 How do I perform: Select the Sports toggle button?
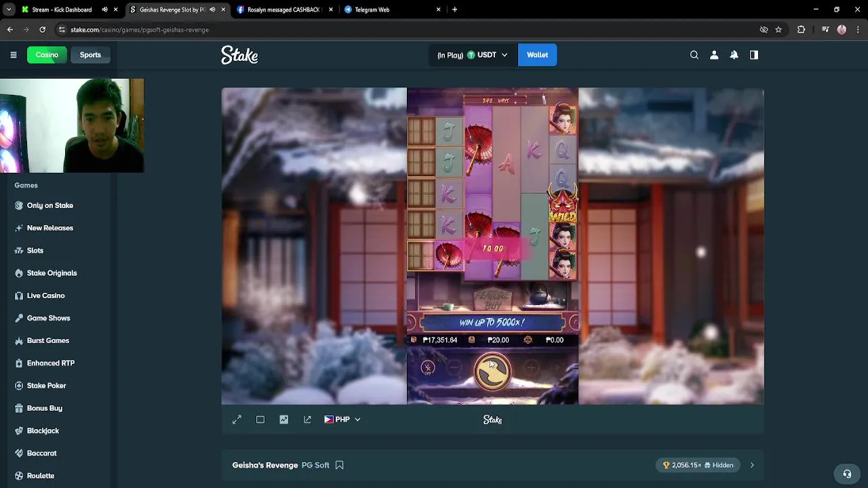point(90,55)
